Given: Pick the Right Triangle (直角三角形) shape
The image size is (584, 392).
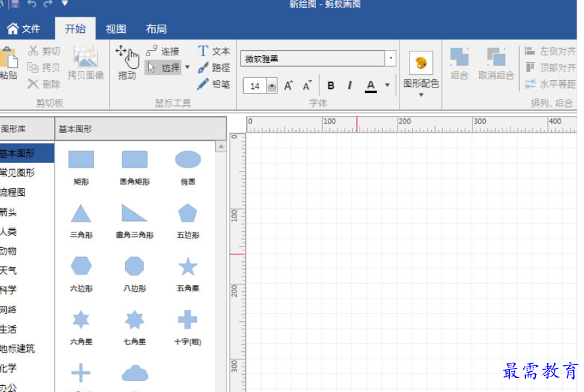Looking at the screenshot, I should point(134,213).
